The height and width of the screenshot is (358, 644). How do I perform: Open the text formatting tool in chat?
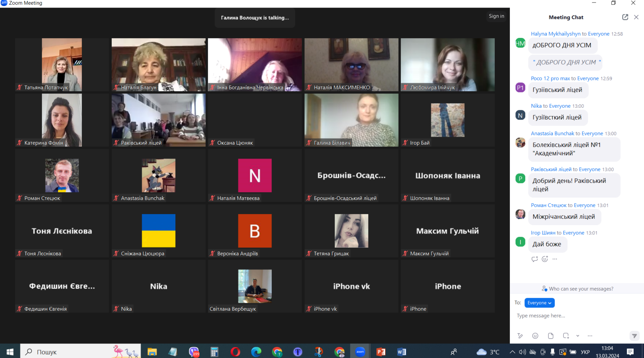[520, 336]
